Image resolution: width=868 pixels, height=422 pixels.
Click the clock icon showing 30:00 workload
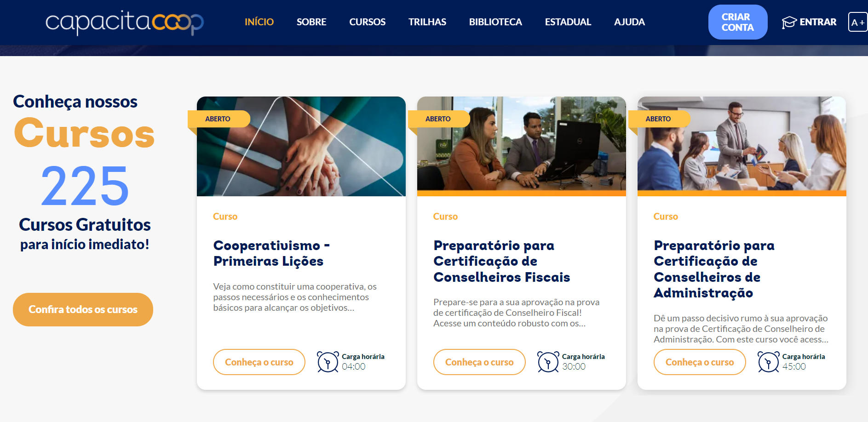point(548,362)
